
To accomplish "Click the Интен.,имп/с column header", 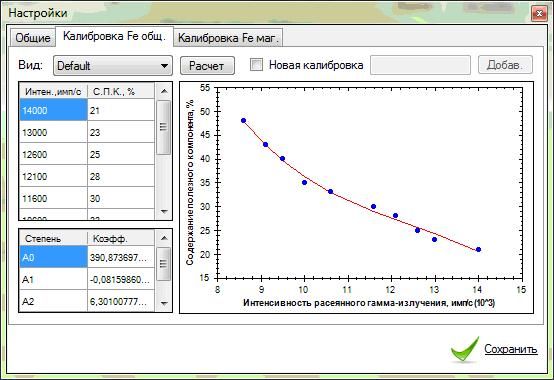I will pos(53,91).
